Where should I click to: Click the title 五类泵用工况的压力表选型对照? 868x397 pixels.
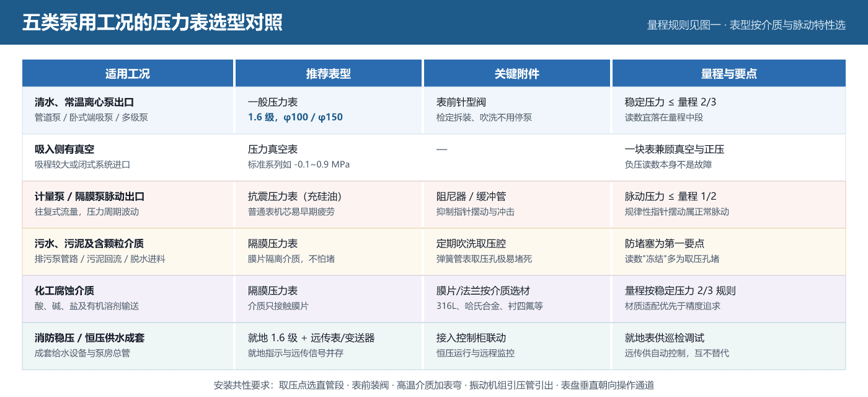153,23
